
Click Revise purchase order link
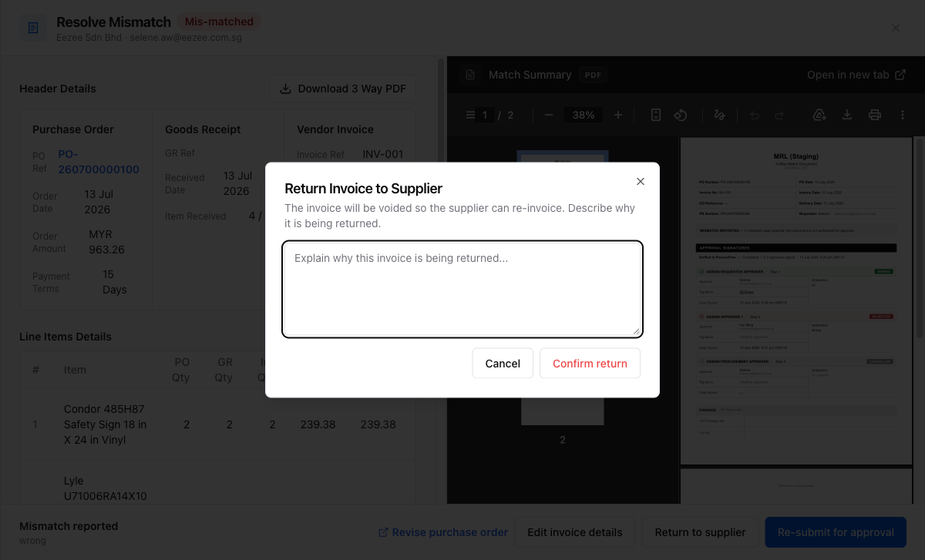[443, 532]
